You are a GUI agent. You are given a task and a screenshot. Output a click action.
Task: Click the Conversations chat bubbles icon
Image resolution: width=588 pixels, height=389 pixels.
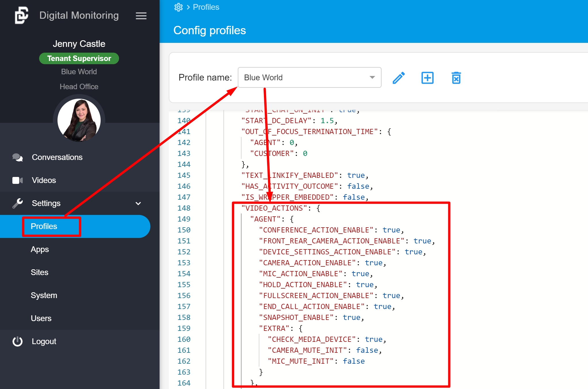click(18, 157)
